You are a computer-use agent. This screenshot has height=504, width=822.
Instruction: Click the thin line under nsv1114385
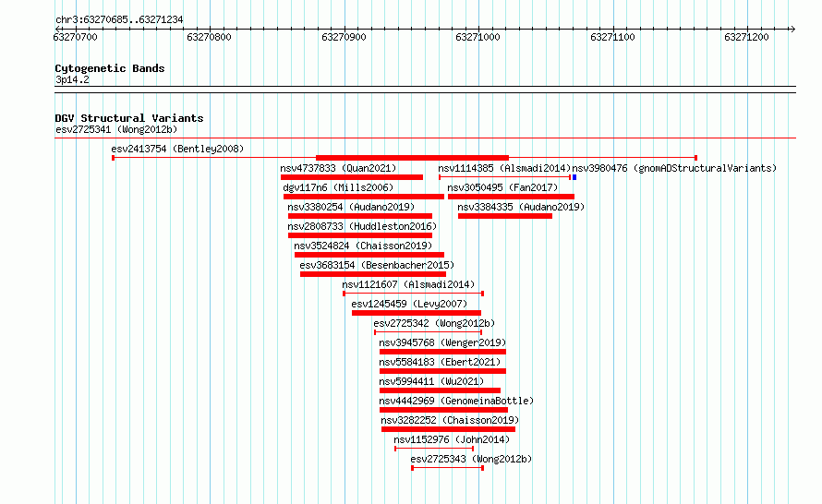pyautogui.click(x=505, y=177)
